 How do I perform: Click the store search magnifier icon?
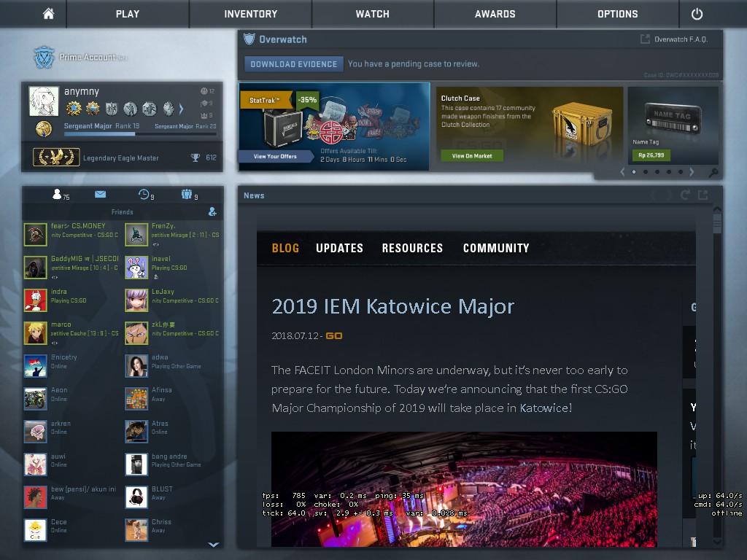point(713,173)
